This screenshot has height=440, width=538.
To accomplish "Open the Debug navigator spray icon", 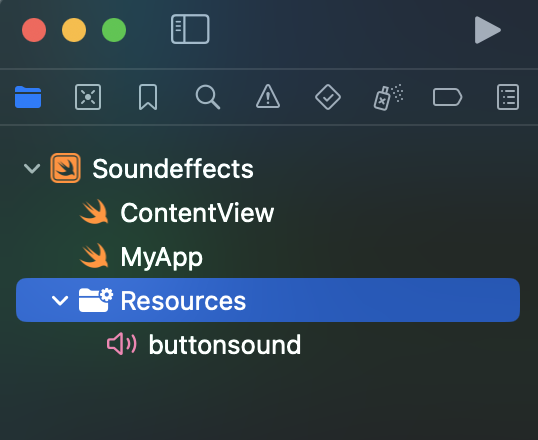I will [388, 97].
